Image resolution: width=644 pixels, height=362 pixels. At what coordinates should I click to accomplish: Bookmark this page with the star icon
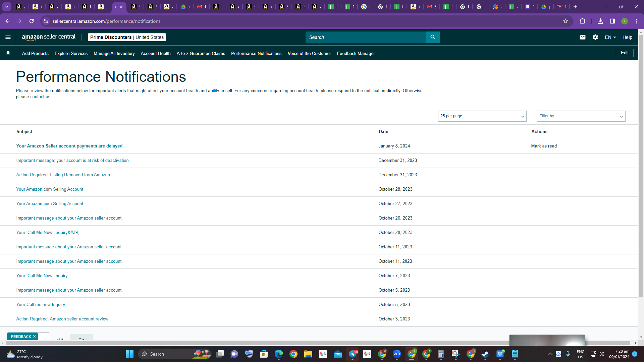pos(566,21)
